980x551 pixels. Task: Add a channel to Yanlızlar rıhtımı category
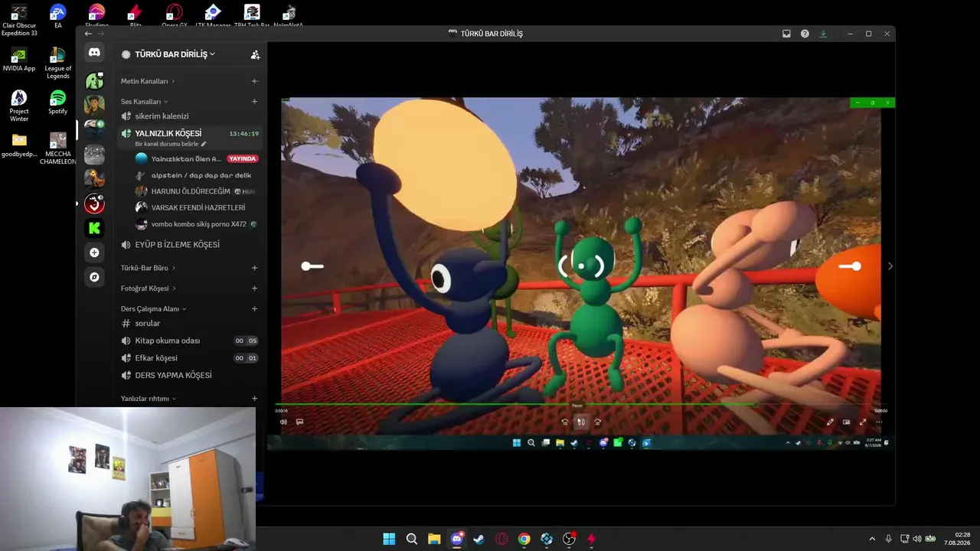[x=255, y=399]
